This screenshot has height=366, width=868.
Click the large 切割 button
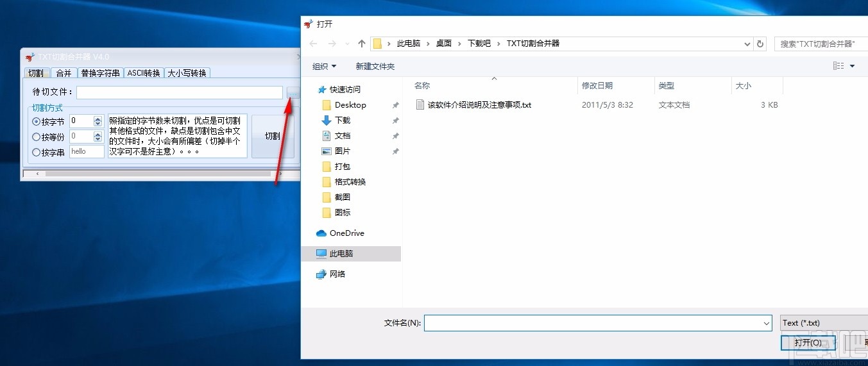(273, 136)
